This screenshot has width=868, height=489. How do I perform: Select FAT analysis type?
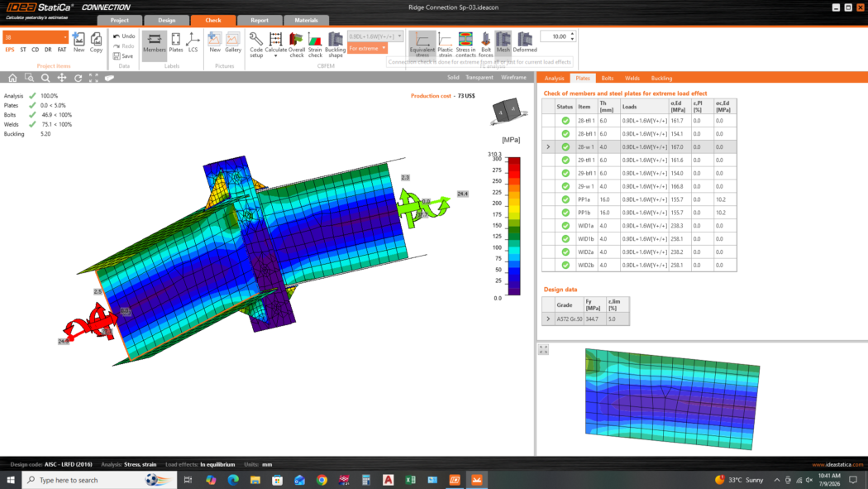[62, 50]
